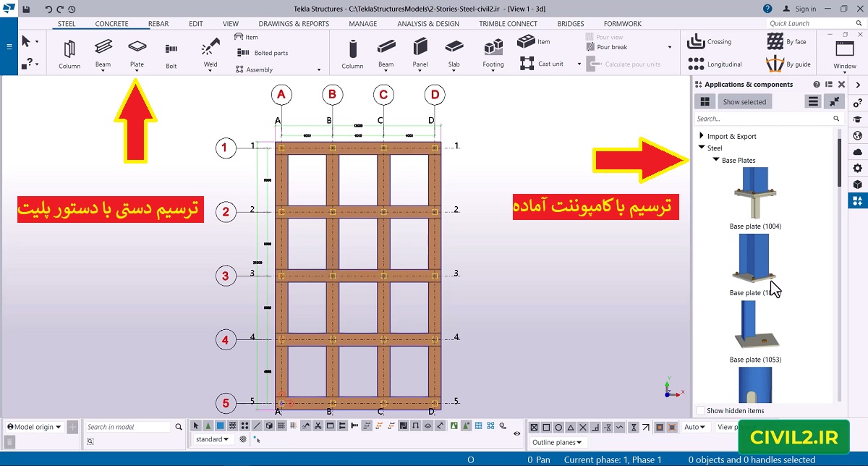Select the steel Column tool
Viewport: 868px width, 466px height.
69,54
